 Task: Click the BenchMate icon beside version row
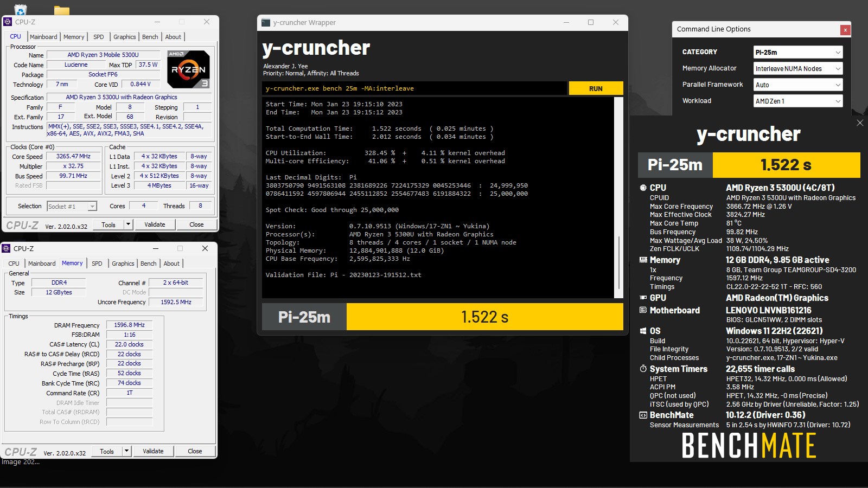(643, 415)
